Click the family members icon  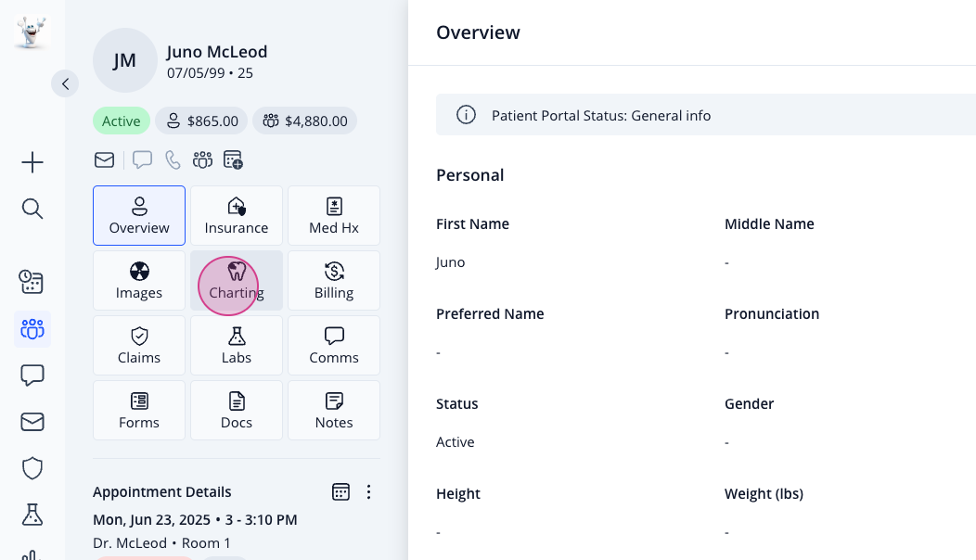(202, 160)
